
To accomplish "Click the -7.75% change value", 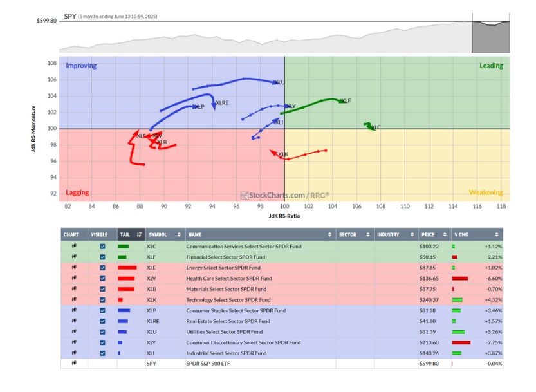I will pyautogui.click(x=494, y=342).
